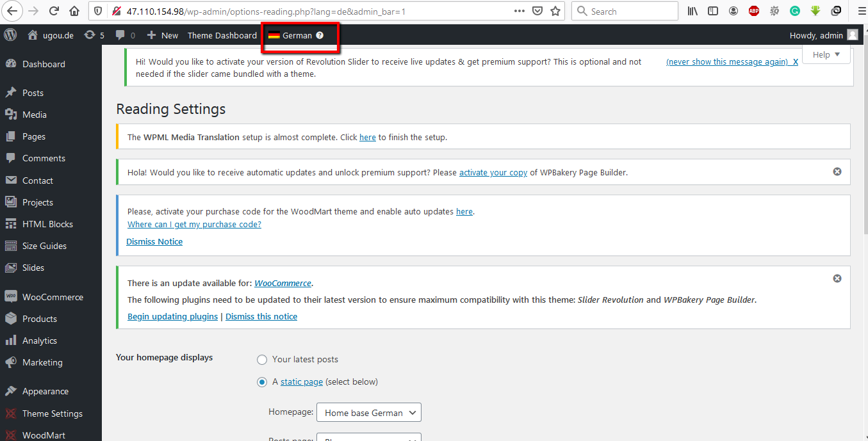Open Theme Dashboard in admin bar
This screenshot has height=441, width=868.
[x=222, y=35]
